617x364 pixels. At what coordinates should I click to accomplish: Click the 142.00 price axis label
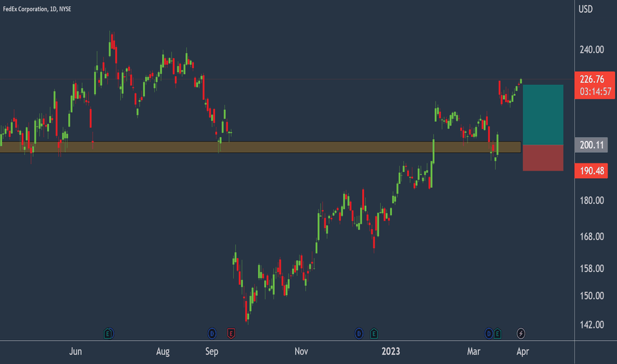pos(591,325)
